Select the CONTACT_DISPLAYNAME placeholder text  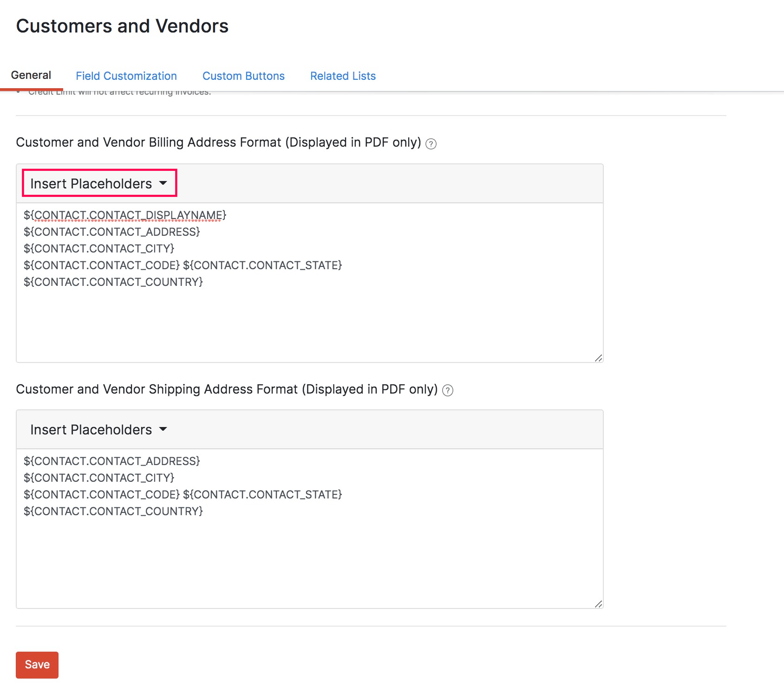[x=125, y=215]
